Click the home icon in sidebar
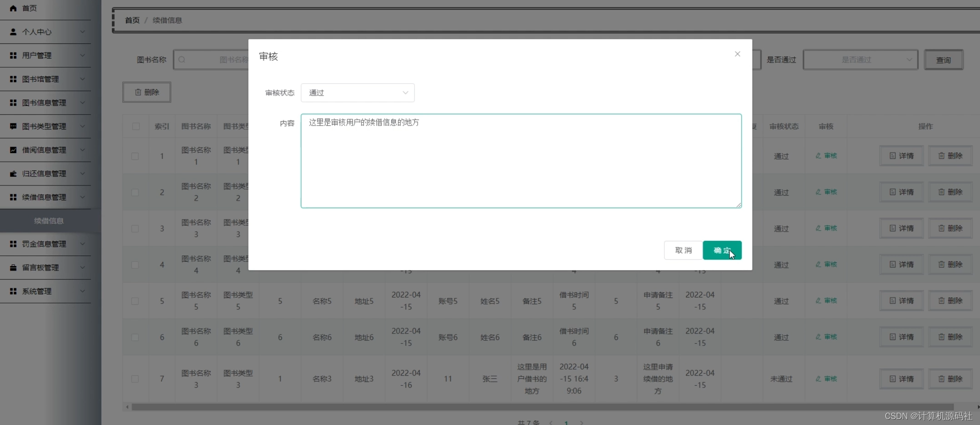Image resolution: width=980 pixels, height=425 pixels. coord(13,8)
